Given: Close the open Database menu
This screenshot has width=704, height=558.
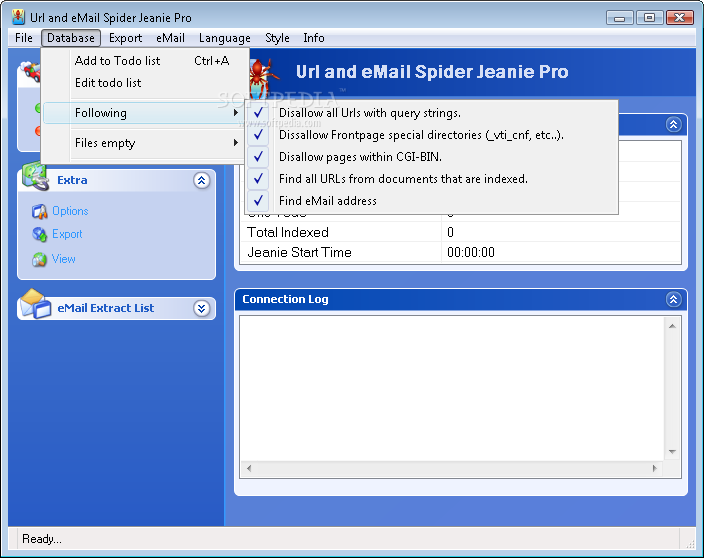Looking at the screenshot, I should (71, 38).
